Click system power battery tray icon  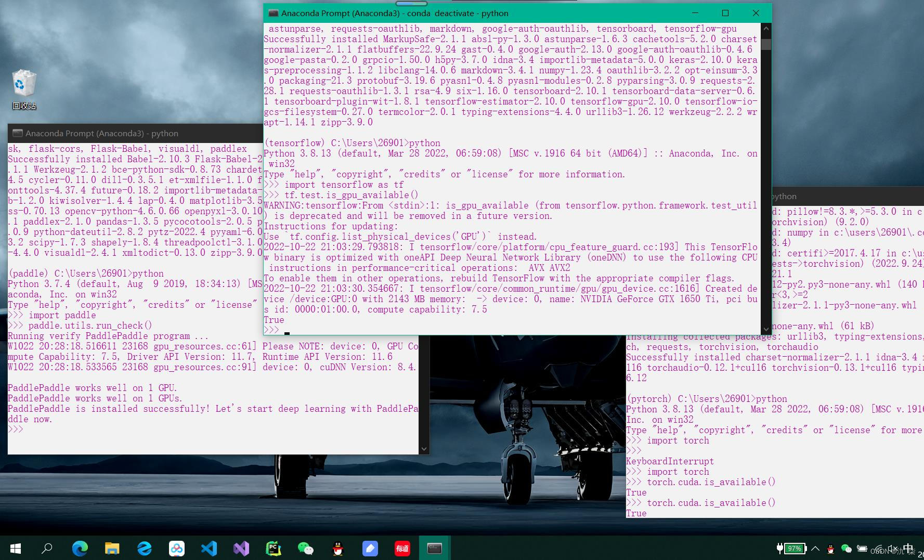[862, 549]
